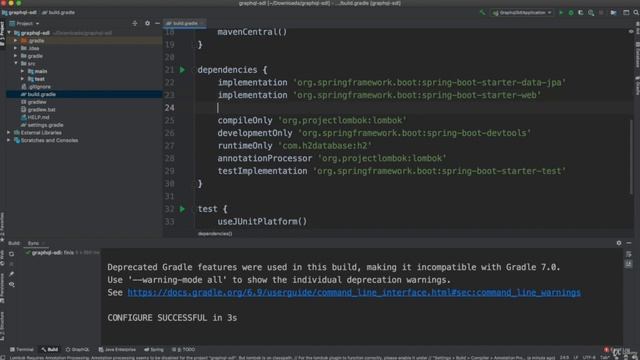
Task: Click the magnifier filter icon in Build panel
Action: coord(11,284)
